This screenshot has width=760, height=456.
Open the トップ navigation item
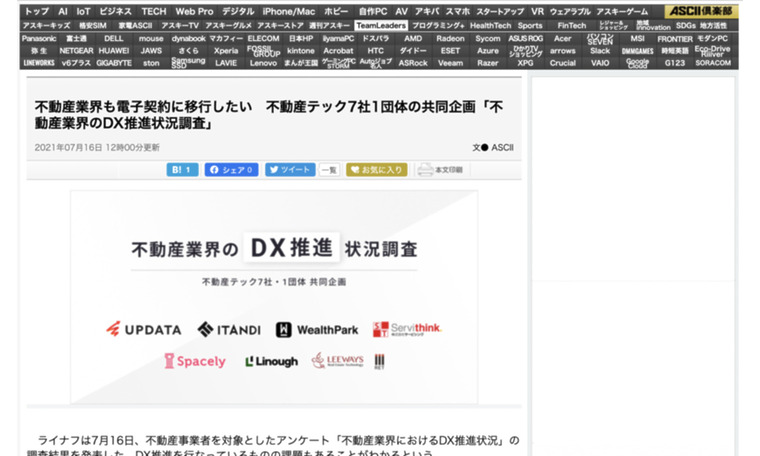[x=35, y=11]
